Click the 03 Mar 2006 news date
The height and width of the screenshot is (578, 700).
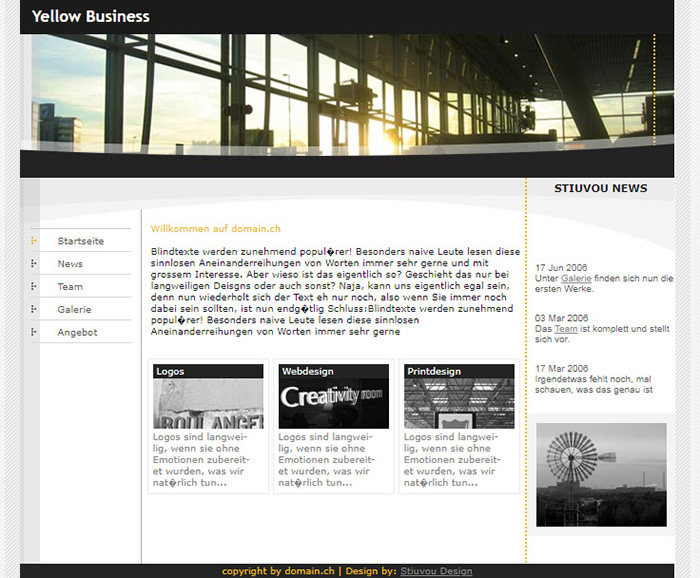coord(562,318)
